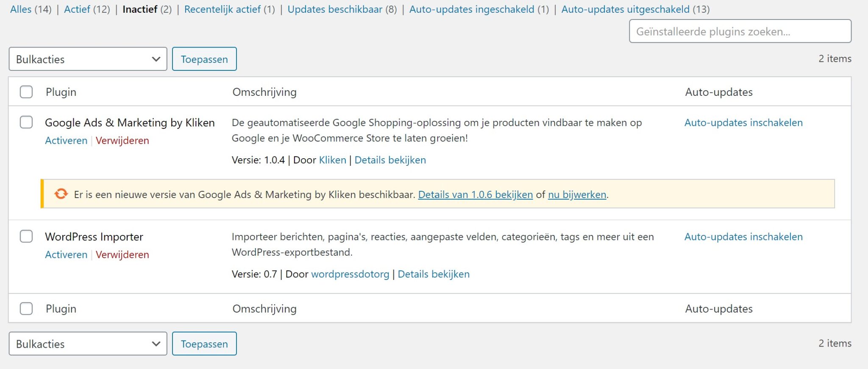Click the Google Ads & Marketing by Kliken title
This screenshot has height=369, width=868.
point(130,123)
